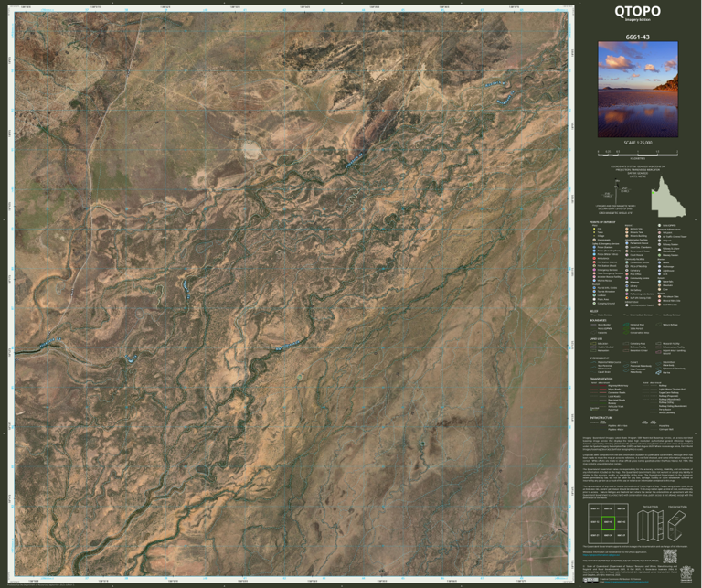Click the Highway/Motorway red line sample
This screenshot has height=588, width=702.
[603, 386]
